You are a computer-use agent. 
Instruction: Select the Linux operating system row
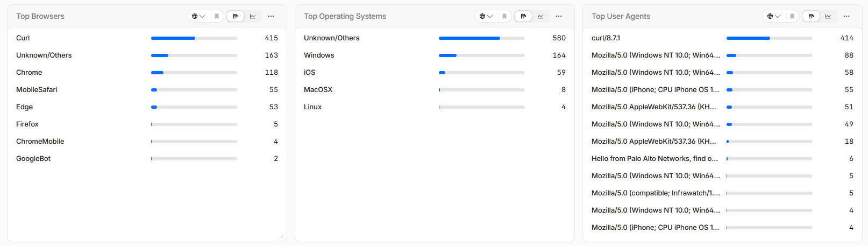point(435,107)
